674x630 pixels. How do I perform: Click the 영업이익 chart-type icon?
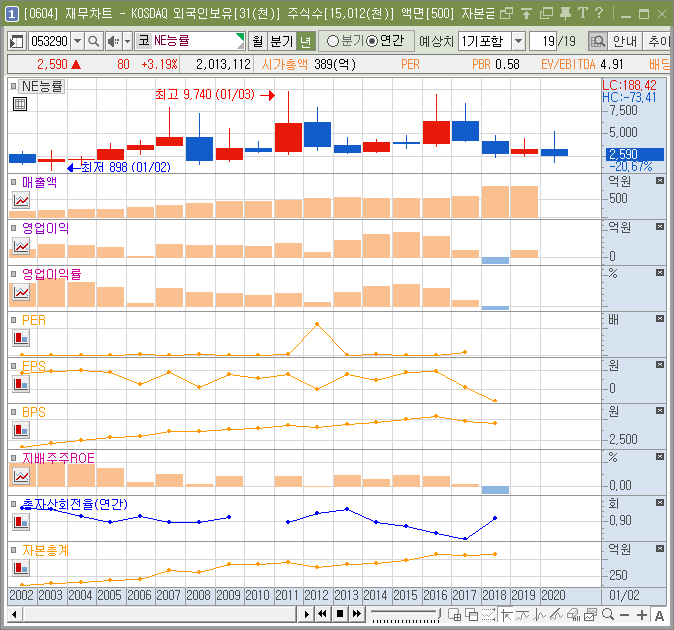(x=21, y=246)
